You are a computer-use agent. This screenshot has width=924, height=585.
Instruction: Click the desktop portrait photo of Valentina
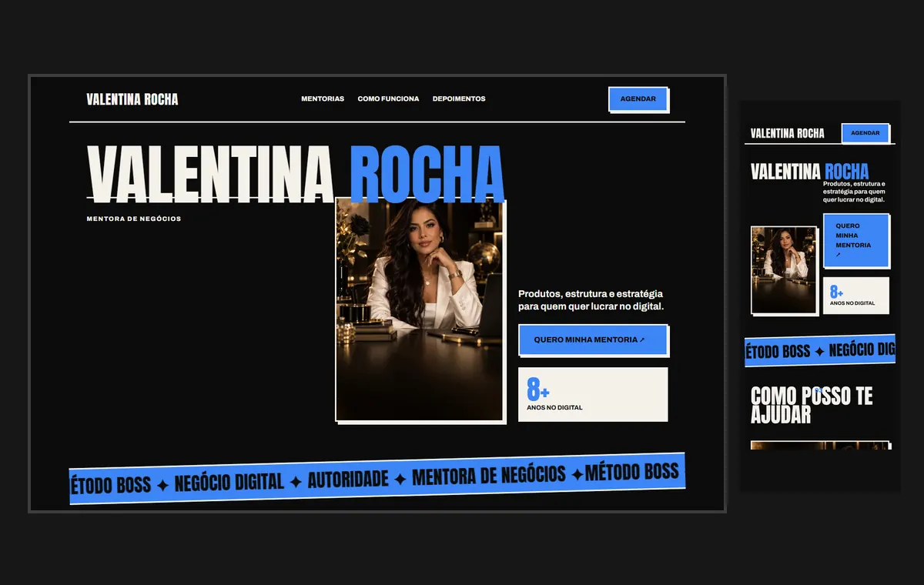pyautogui.click(x=420, y=309)
